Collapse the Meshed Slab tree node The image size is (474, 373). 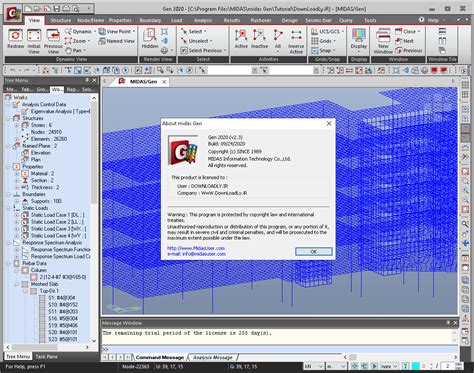[x=17, y=284]
